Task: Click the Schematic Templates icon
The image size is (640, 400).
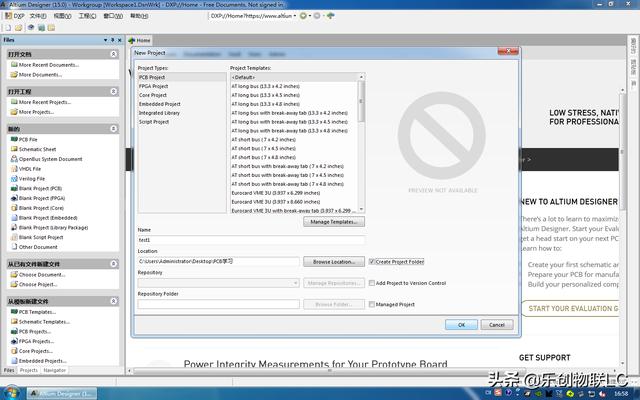Action: 14,322
